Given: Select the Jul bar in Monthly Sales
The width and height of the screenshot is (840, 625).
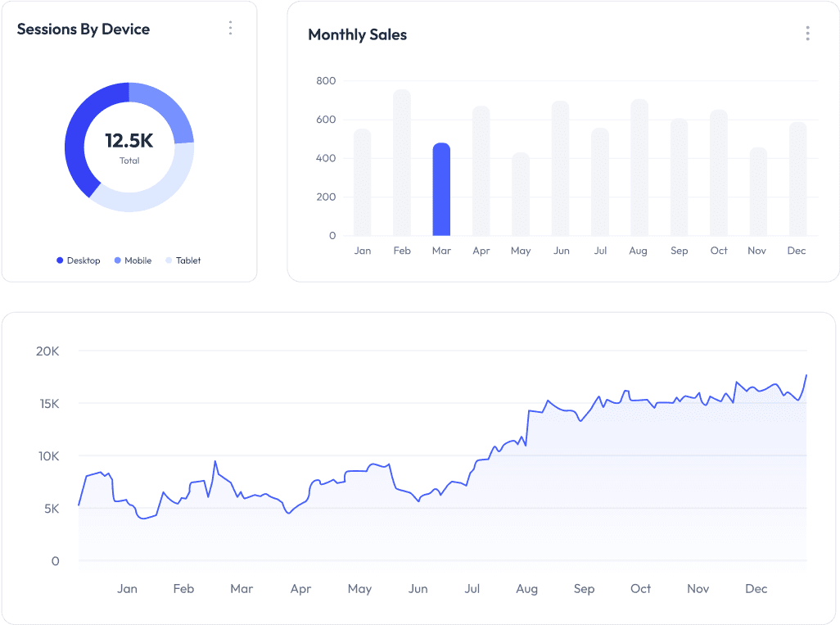Looking at the screenshot, I should 600,182.
